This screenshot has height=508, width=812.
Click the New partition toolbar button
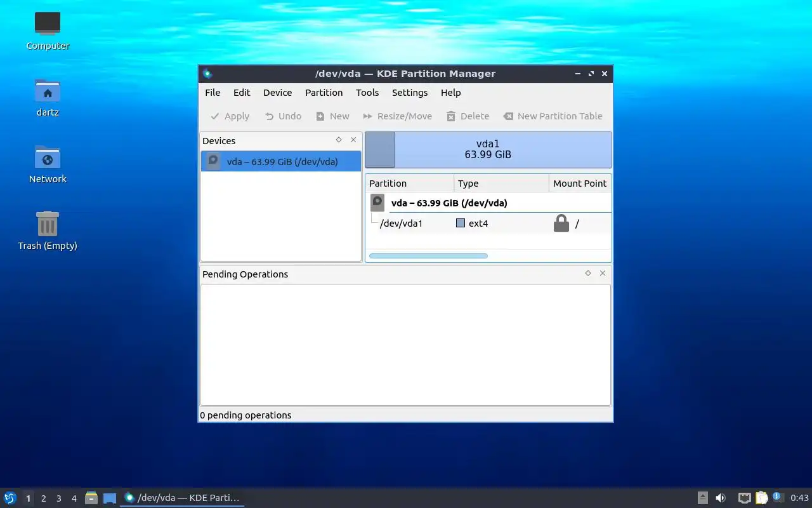point(332,116)
